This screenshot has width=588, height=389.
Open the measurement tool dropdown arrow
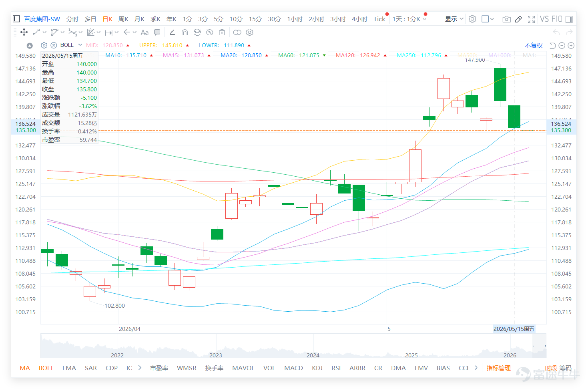coord(98,32)
